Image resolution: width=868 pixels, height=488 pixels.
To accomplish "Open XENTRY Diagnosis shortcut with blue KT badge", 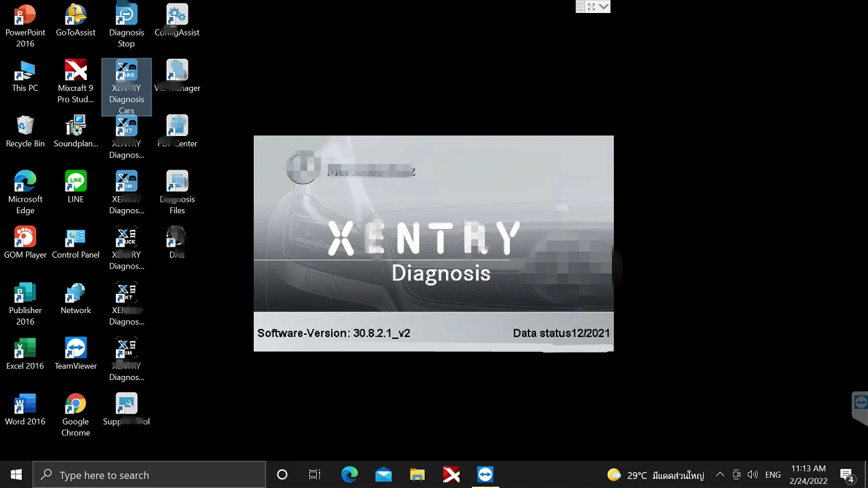I will click(x=126, y=137).
